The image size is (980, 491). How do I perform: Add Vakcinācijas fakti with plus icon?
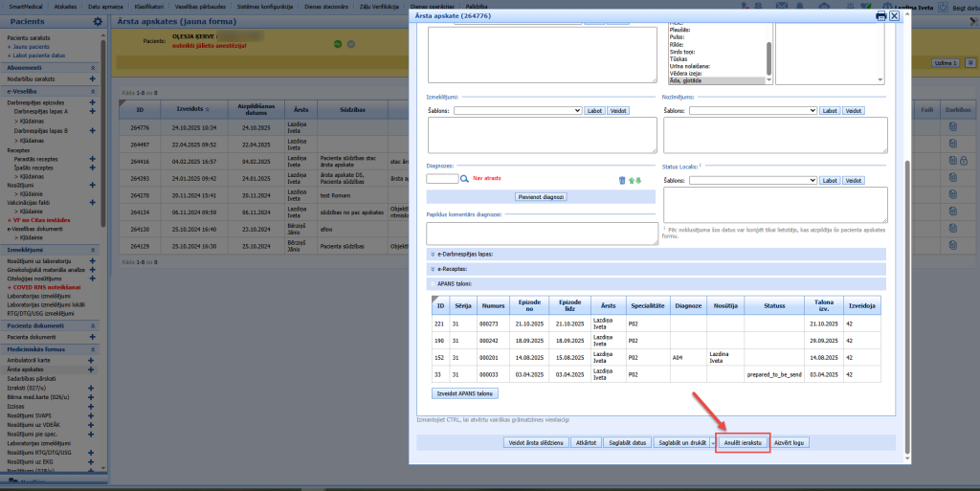point(93,202)
